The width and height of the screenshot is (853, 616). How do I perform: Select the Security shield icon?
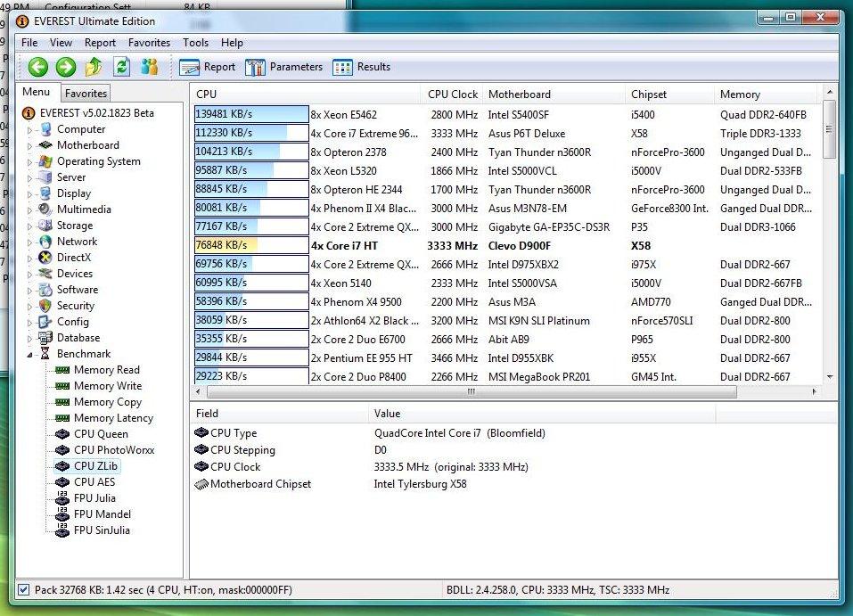click(x=45, y=306)
